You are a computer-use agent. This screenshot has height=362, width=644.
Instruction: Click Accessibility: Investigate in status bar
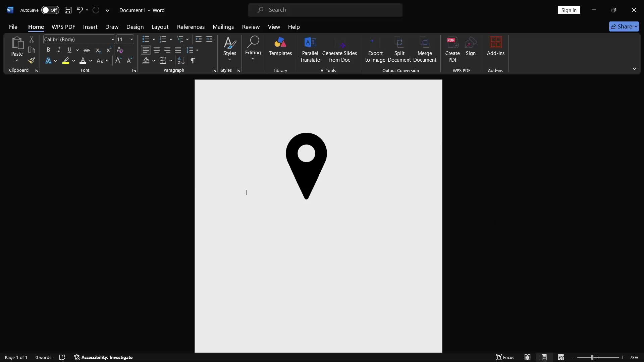point(103,357)
